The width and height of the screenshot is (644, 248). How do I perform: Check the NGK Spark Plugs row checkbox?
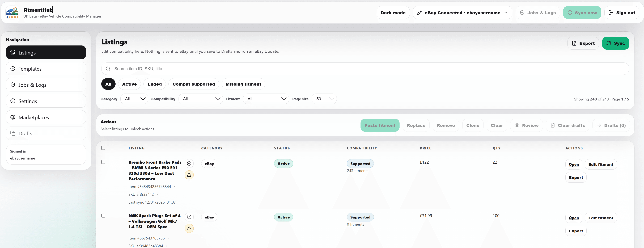click(103, 216)
